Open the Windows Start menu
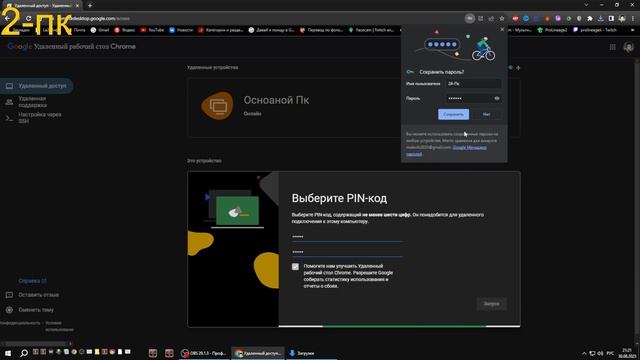Viewport: 640px width, 360px height. 8,353
